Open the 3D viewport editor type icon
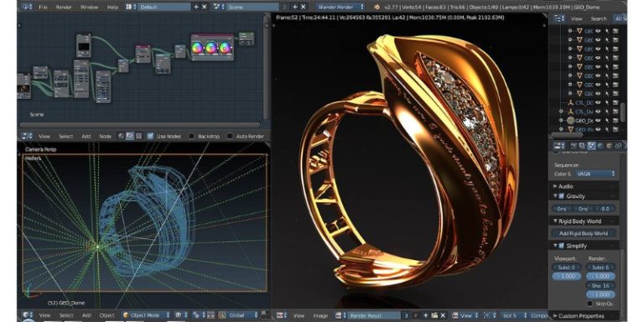The image size is (644, 322). pos(28,315)
